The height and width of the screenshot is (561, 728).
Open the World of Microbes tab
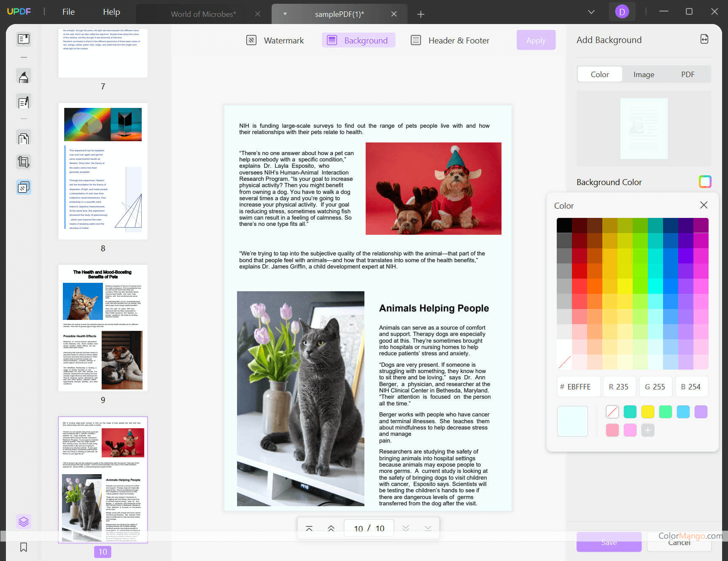[203, 14]
